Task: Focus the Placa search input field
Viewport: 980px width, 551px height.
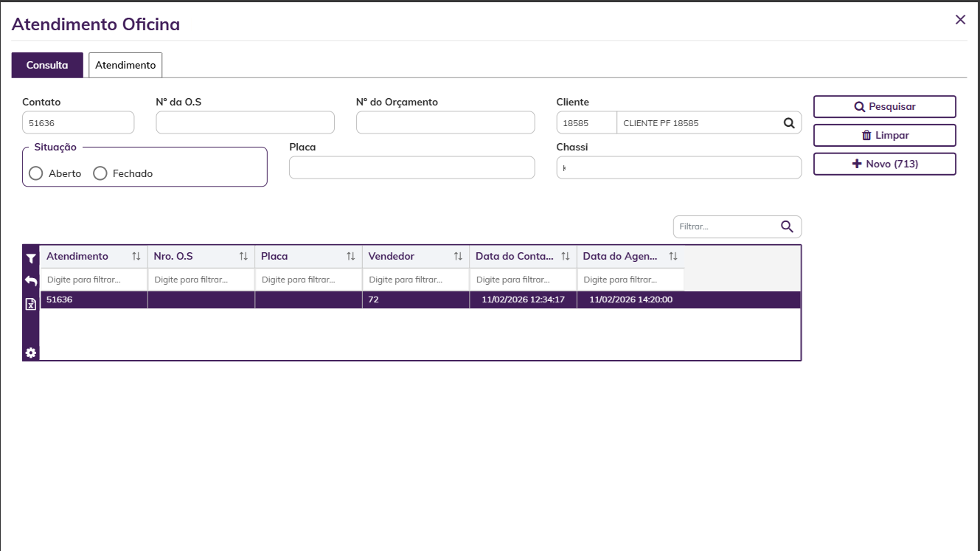Action: pyautogui.click(x=411, y=167)
